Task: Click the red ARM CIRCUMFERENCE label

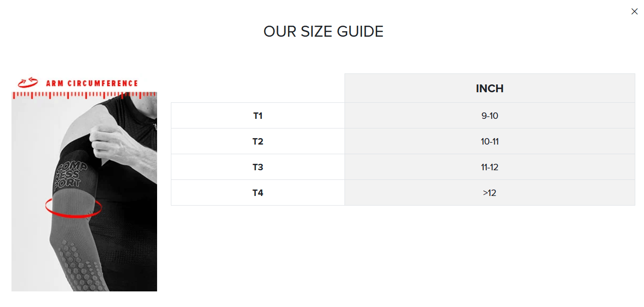Action: [x=92, y=84]
